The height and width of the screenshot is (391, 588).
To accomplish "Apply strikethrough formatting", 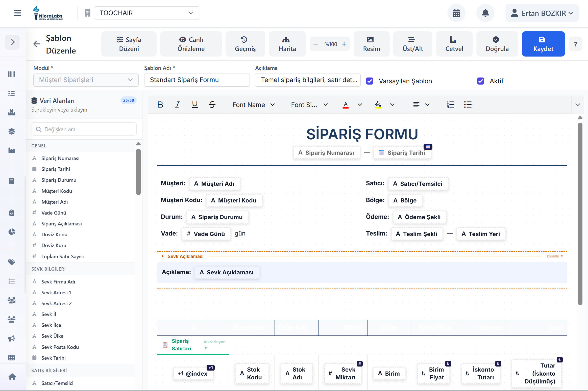I will pyautogui.click(x=212, y=105).
